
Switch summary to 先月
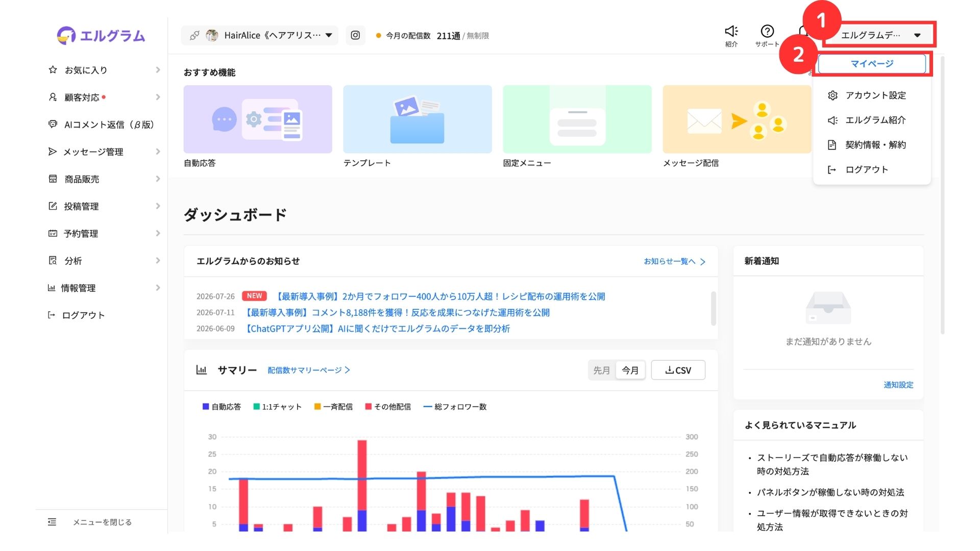tap(602, 370)
